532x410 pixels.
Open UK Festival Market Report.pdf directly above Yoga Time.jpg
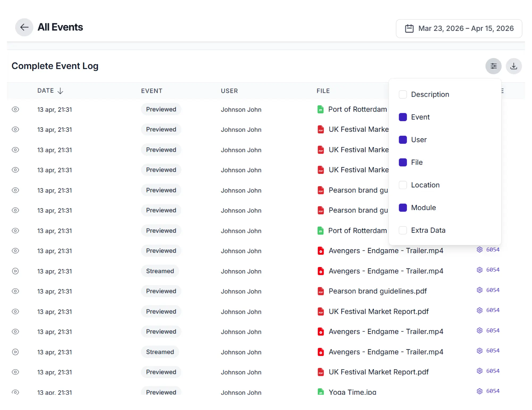379,372
